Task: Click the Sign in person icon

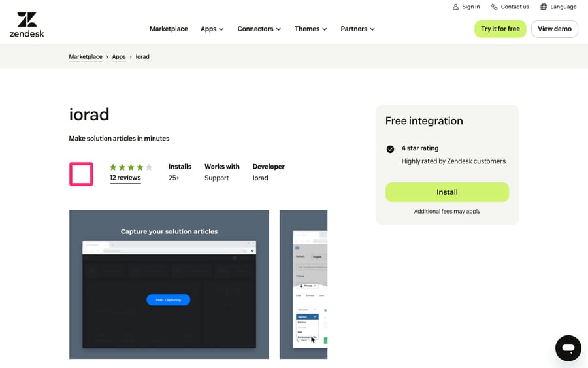Action: [455, 7]
